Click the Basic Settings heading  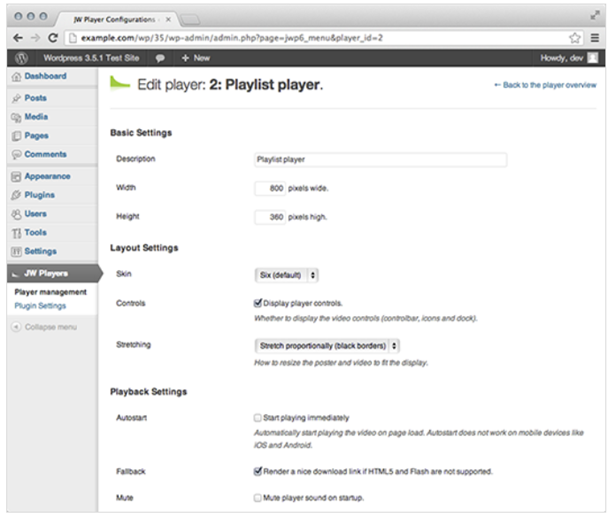pos(141,133)
